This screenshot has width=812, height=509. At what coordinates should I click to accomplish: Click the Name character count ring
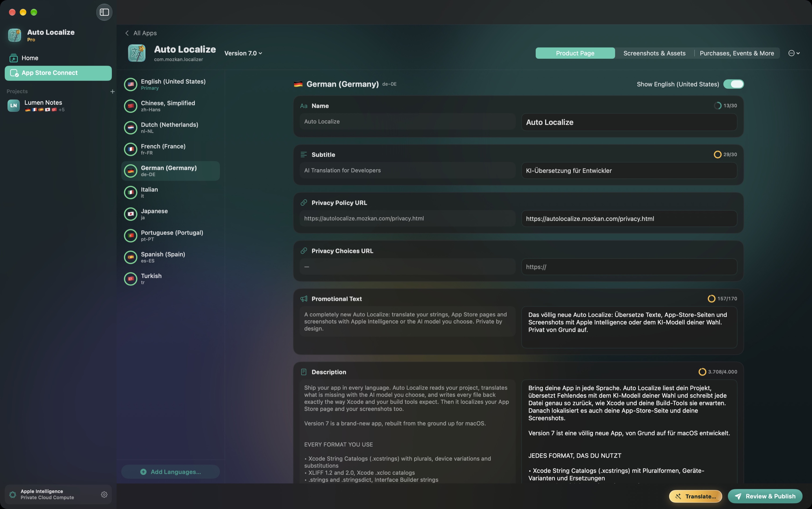[x=717, y=106]
